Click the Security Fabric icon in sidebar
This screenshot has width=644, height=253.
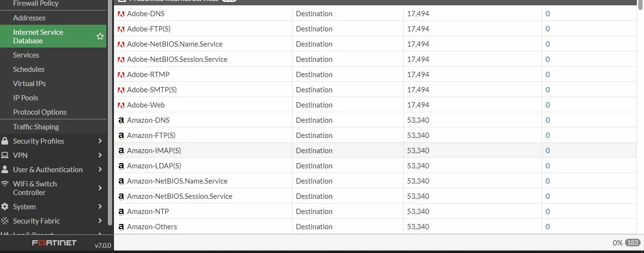coord(5,221)
